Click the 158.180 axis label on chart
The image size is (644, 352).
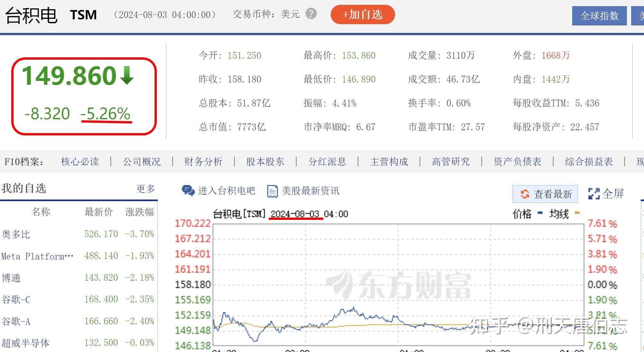(193, 285)
